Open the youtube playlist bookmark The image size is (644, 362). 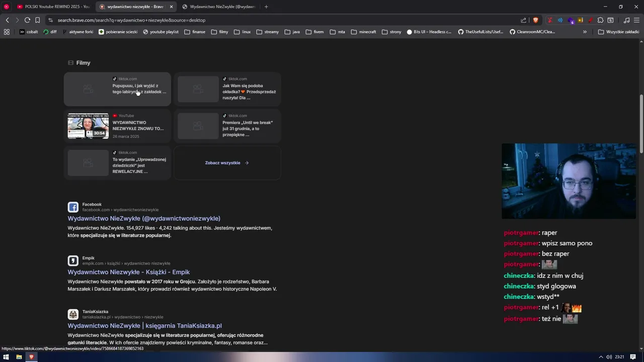tap(160, 32)
